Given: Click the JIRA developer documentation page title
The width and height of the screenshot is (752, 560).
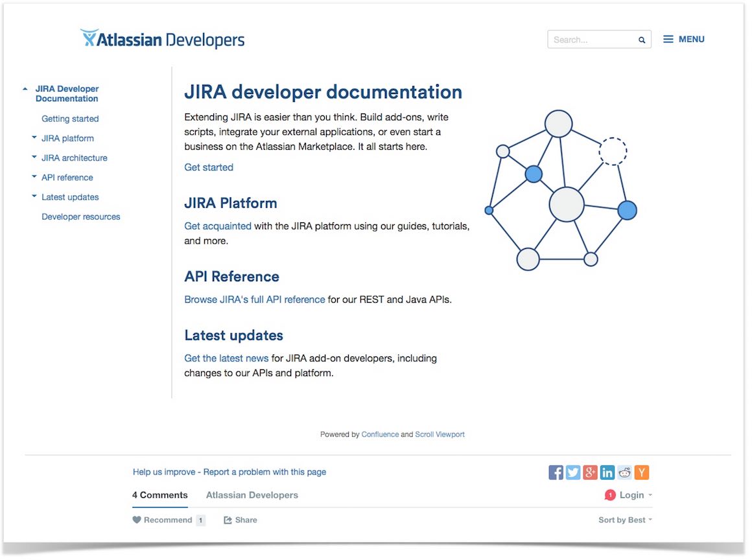Looking at the screenshot, I should (323, 91).
